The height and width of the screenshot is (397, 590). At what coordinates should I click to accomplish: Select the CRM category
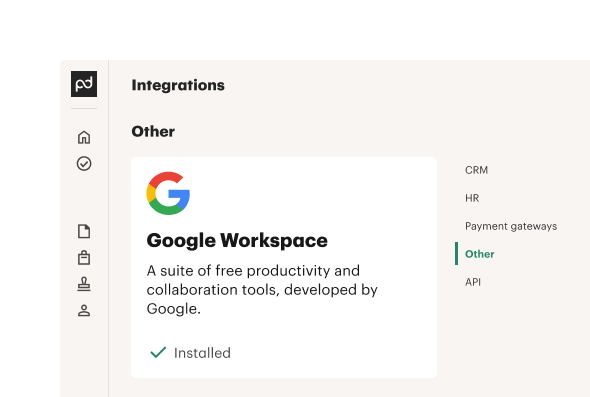[x=476, y=170]
